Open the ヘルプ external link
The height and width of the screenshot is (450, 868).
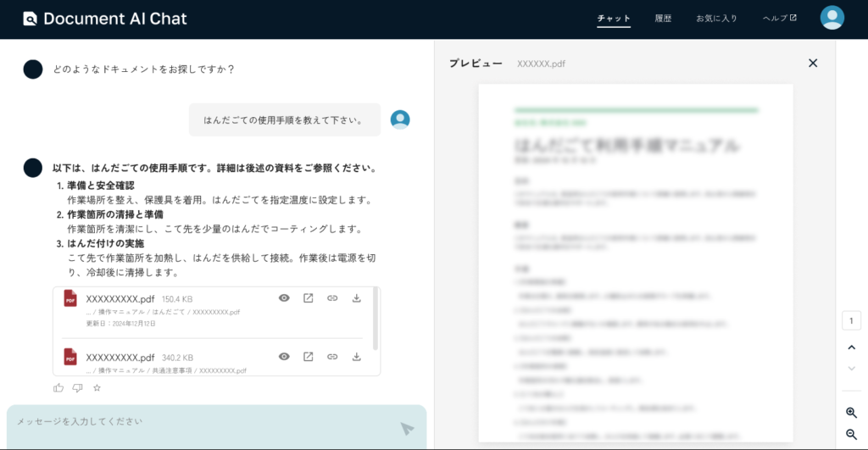pyautogui.click(x=780, y=19)
